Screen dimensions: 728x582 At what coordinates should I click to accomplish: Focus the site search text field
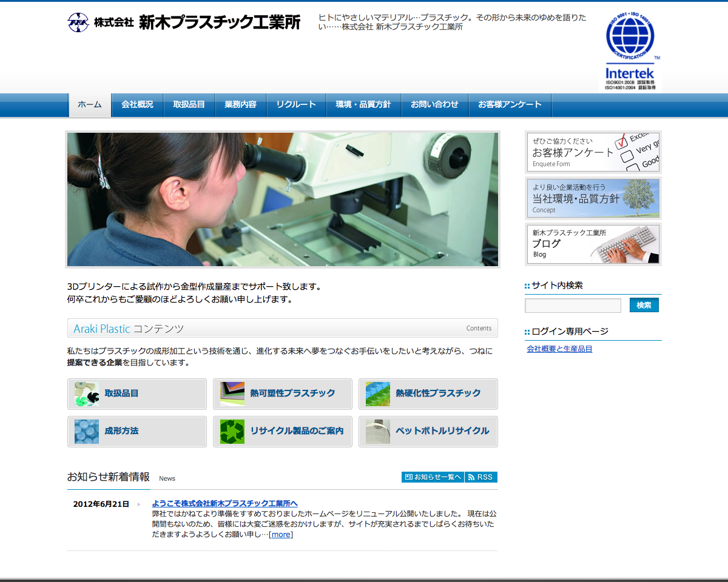573,306
